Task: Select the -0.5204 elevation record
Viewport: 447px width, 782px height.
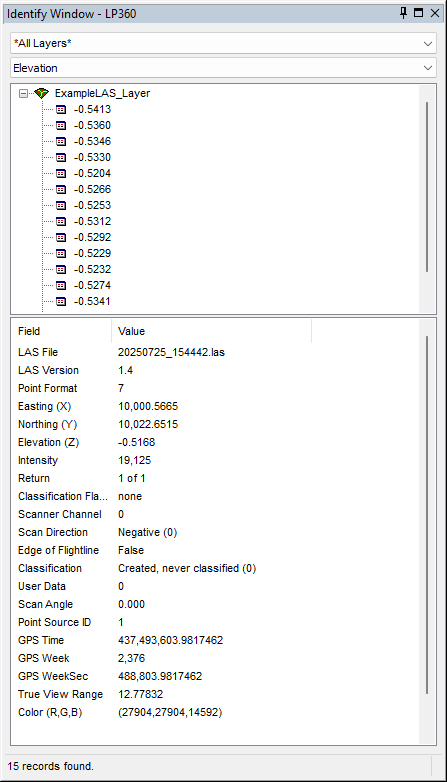Action: (x=92, y=173)
